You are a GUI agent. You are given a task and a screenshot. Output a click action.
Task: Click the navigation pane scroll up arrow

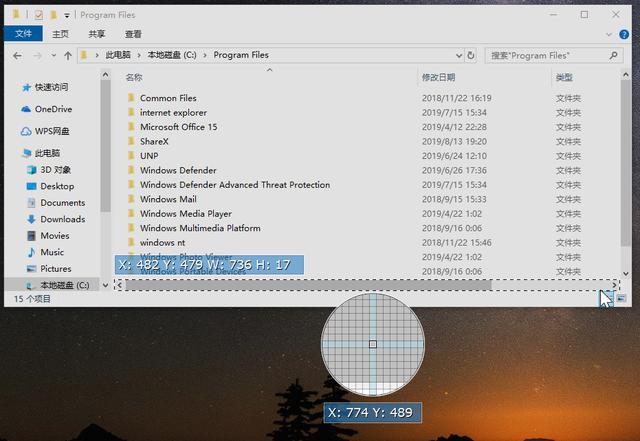click(x=105, y=75)
